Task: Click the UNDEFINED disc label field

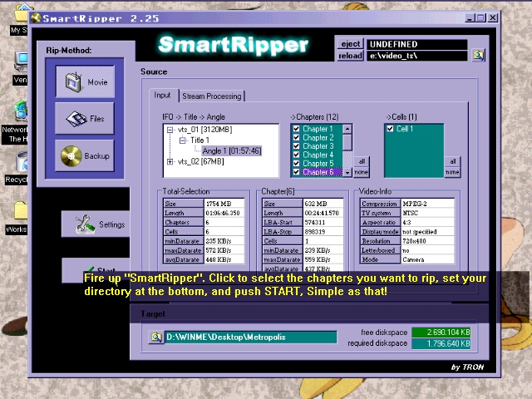Action: [x=417, y=44]
